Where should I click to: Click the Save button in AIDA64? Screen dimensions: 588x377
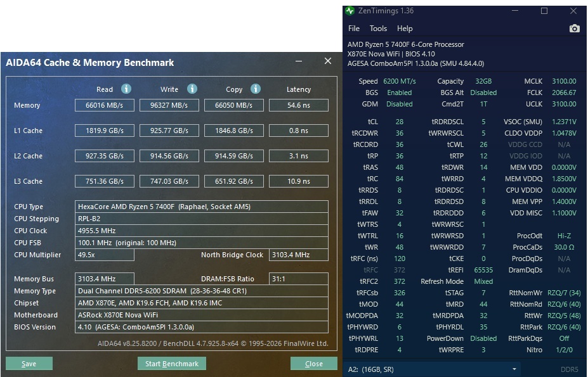click(x=29, y=364)
